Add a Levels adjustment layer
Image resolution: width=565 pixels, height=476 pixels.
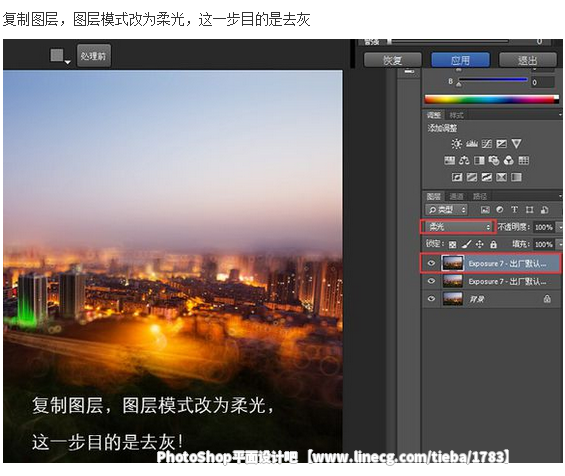coord(472,144)
